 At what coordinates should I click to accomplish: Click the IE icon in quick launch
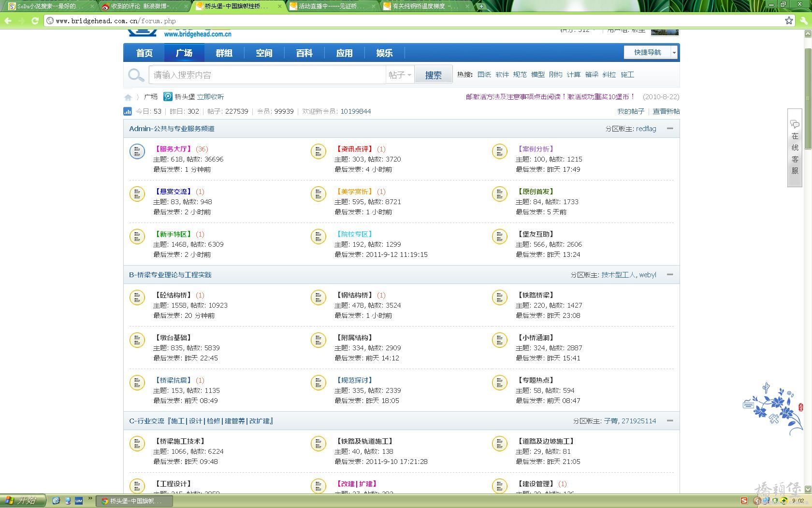point(56,501)
